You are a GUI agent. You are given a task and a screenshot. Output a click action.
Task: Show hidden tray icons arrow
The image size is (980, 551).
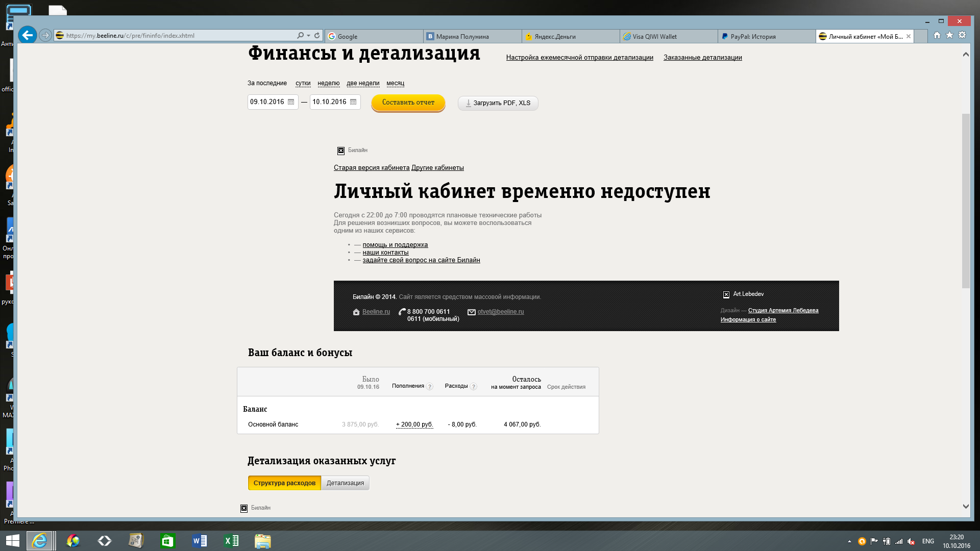[x=849, y=541]
